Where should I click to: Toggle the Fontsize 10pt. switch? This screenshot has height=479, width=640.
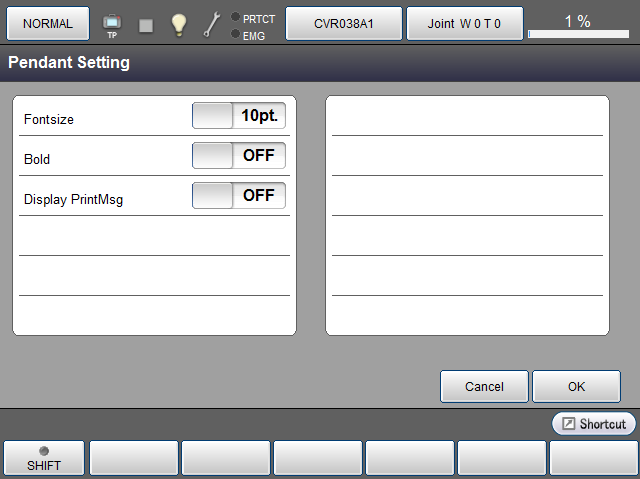click(239, 116)
